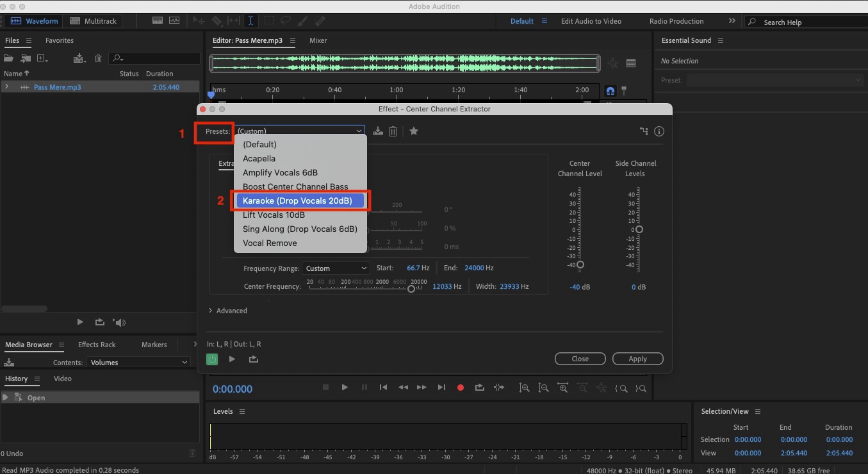
Task: Mark the preset as a favorite with the star
Action: [x=414, y=131]
